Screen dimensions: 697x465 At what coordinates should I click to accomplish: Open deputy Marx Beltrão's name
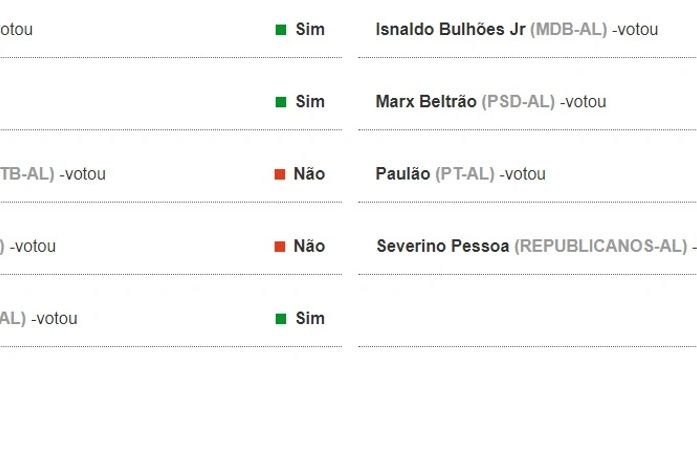[x=426, y=102]
